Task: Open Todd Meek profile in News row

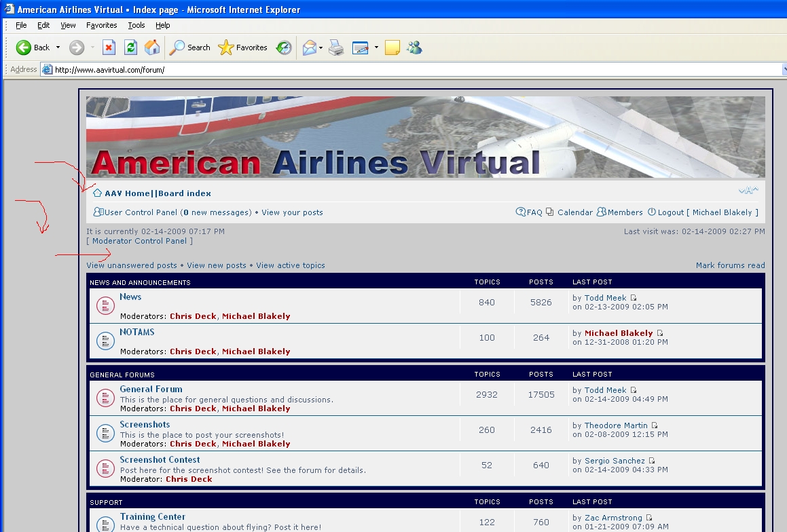Action: pos(605,298)
